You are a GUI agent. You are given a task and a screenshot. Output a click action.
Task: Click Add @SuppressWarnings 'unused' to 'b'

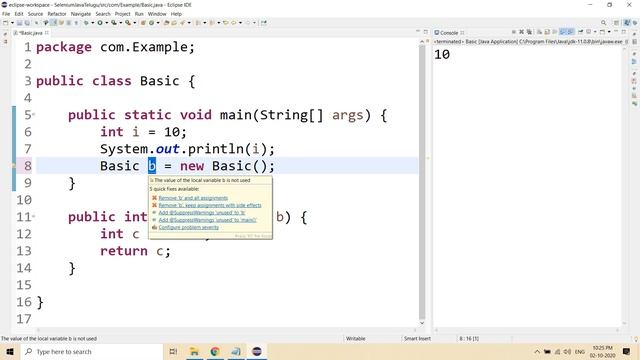202,213
